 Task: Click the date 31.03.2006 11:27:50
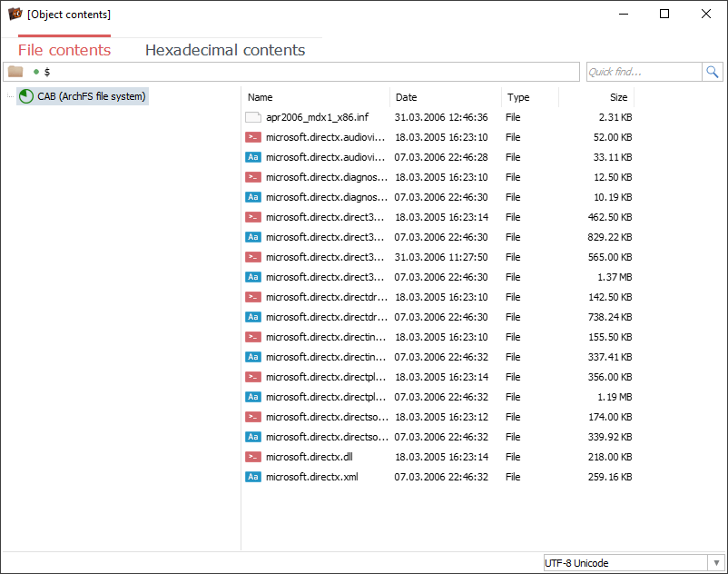pos(441,257)
